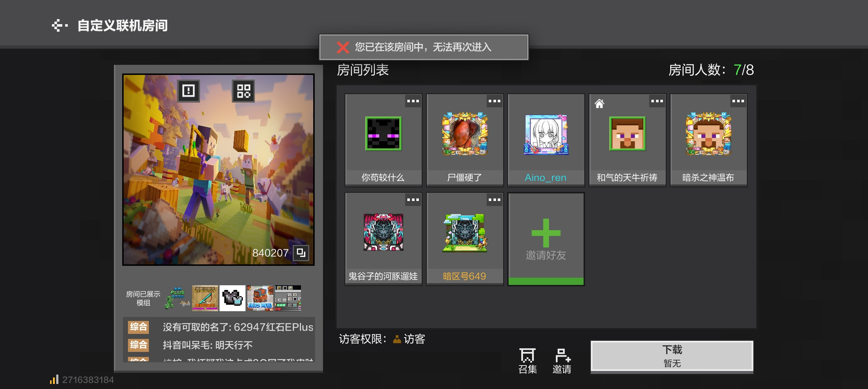868x389 pixels.
Task: Copy room number 840207 with copy icon
Action: pyautogui.click(x=301, y=253)
